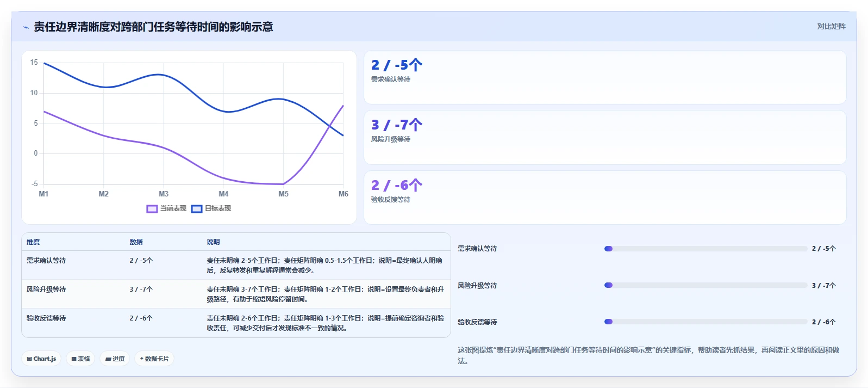The height and width of the screenshot is (388, 868).
Task: Click '2 / -5个' value beside progress bar
Action: [x=824, y=249]
